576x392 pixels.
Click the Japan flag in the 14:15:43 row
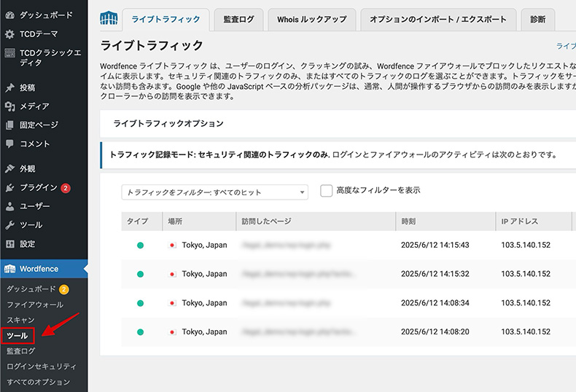(172, 245)
